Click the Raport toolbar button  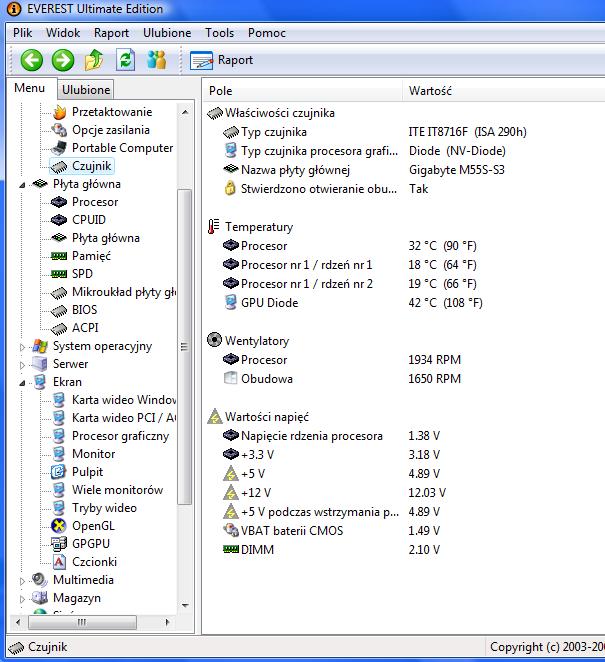point(222,60)
